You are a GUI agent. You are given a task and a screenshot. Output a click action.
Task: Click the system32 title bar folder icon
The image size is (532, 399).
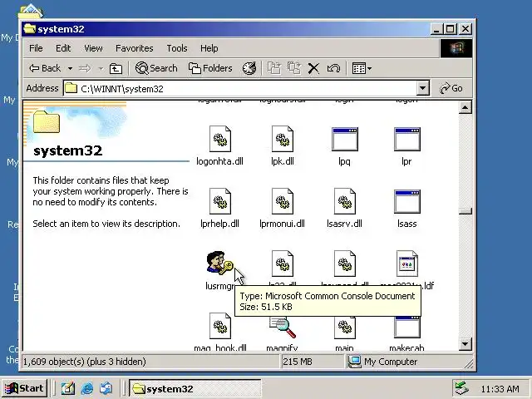[30, 29]
